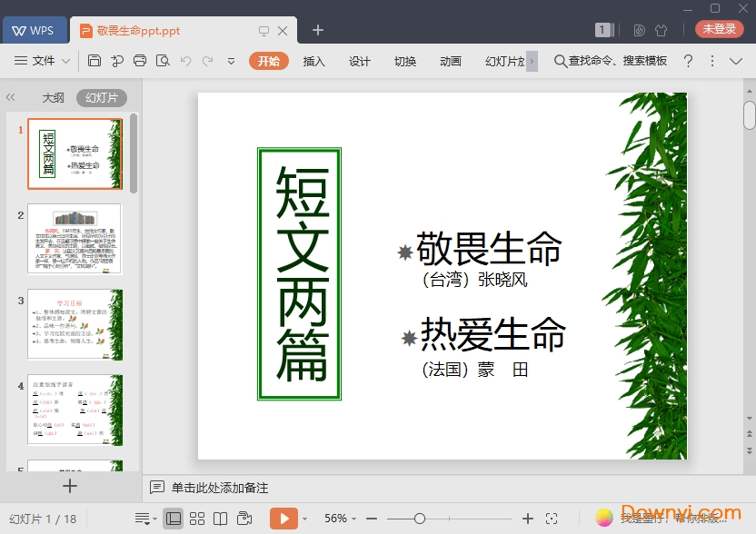Switch to the 插入 ribbon tab

tap(313, 61)
